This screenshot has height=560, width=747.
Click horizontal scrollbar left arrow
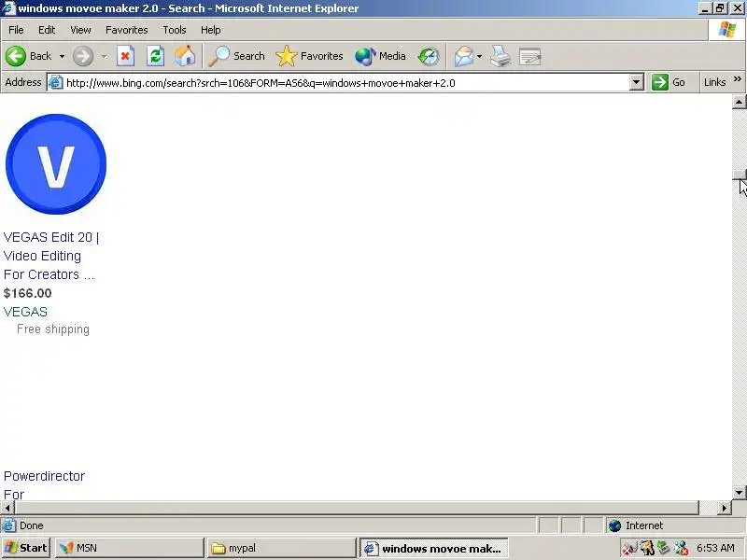pos(7,508)
